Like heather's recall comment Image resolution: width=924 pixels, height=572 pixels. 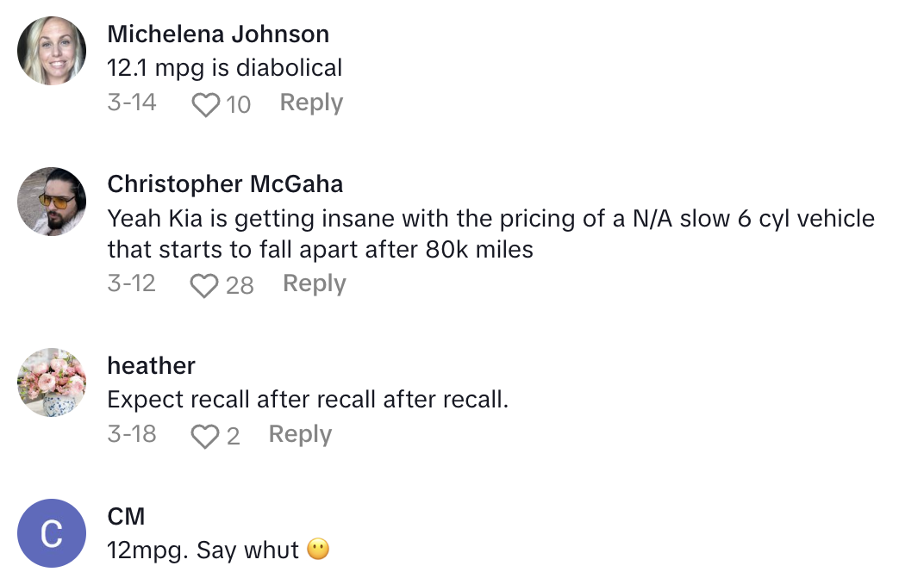(207, 435)
